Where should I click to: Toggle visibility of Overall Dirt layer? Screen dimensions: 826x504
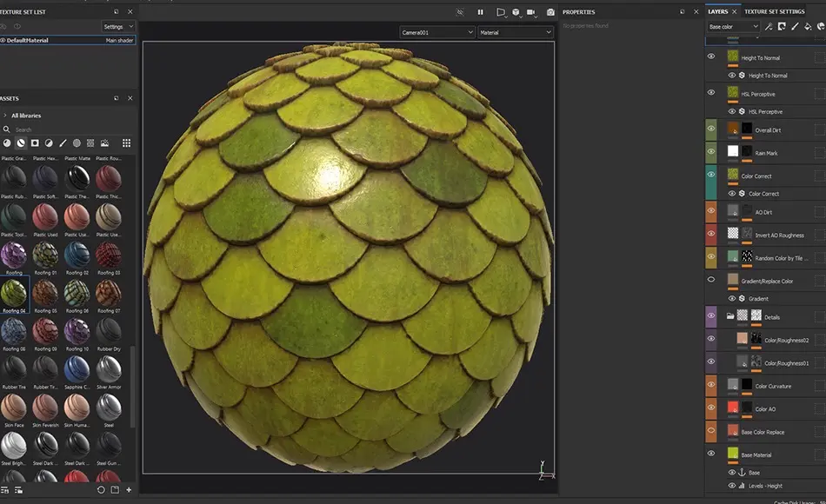710,129
